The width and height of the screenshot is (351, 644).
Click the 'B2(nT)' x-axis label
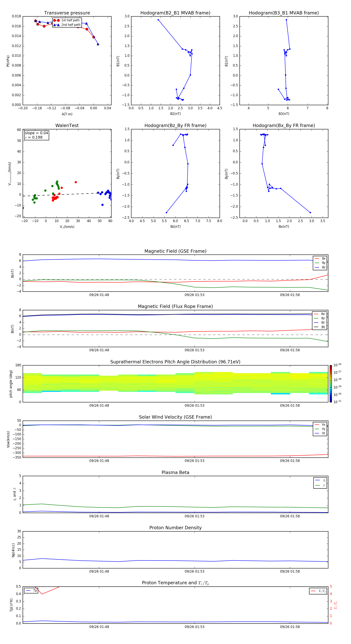pos(175,114)
